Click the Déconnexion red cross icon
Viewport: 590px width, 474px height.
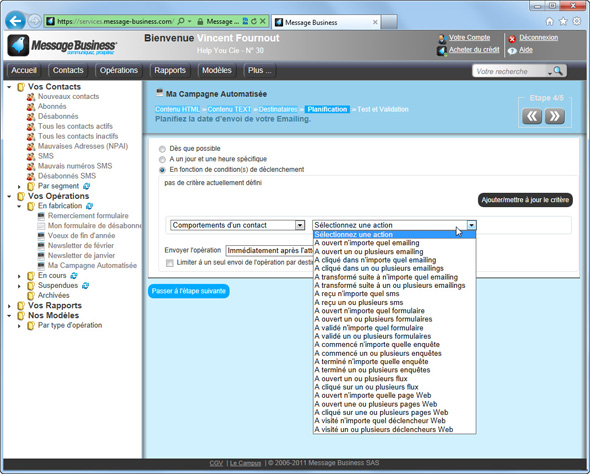pos(512,39)
